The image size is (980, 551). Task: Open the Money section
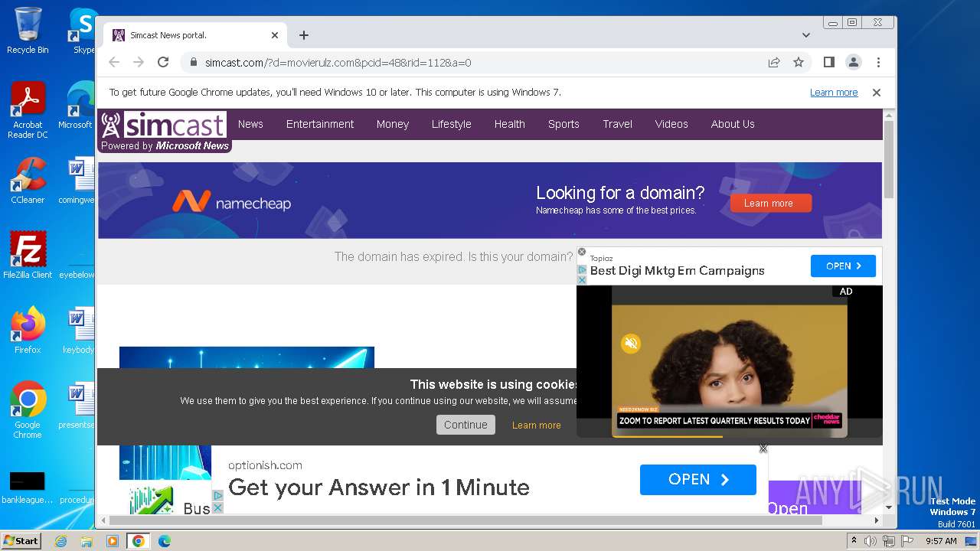pos(393,124)
